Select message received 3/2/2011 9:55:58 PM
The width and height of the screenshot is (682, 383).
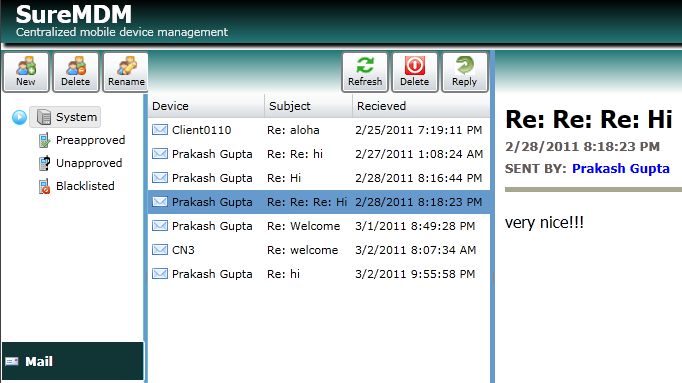[415, 274]
